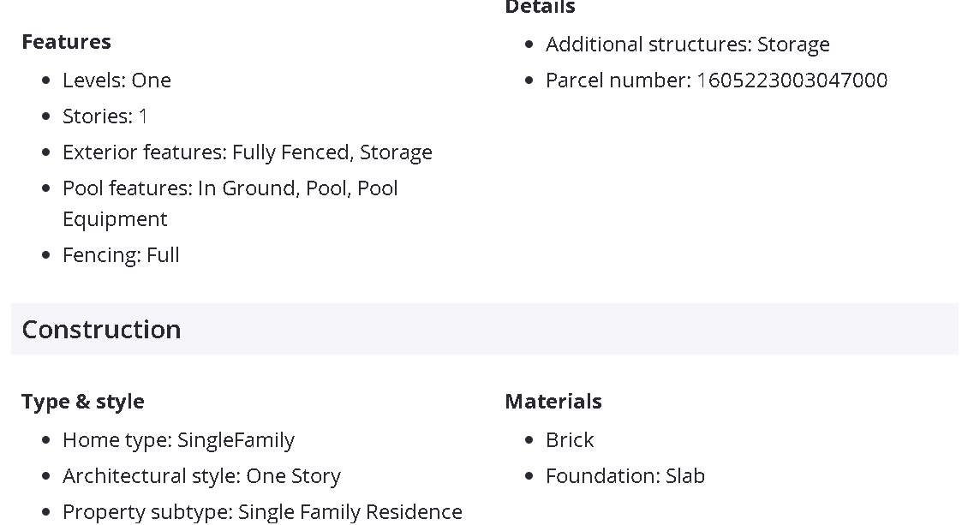Click the word Equipment under Pool features
The width and height of the screenshot is (980, 525).
115,219
